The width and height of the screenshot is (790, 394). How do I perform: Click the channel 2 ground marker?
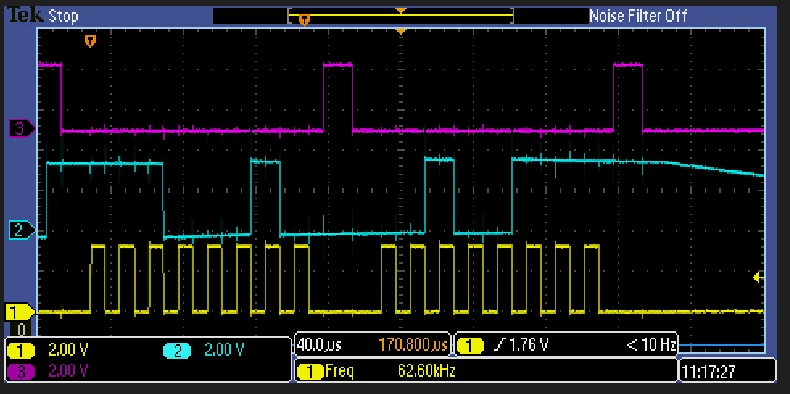21,230
